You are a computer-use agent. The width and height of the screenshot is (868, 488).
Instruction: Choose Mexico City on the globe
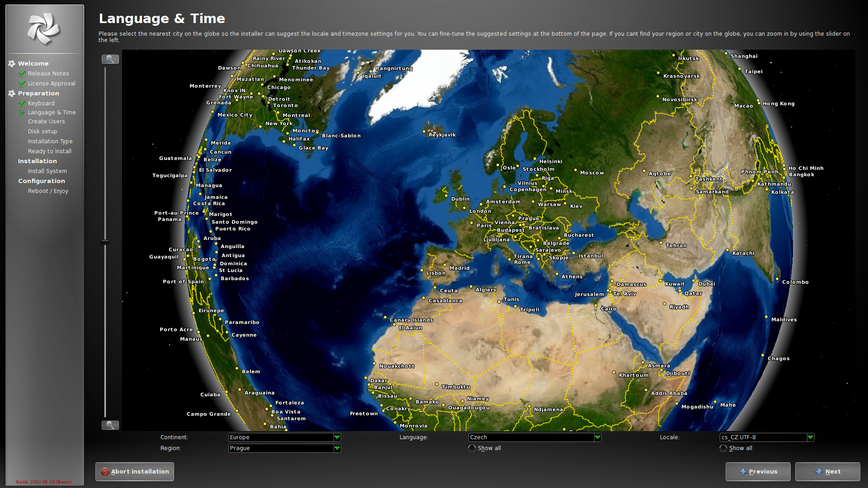[212, 112]
